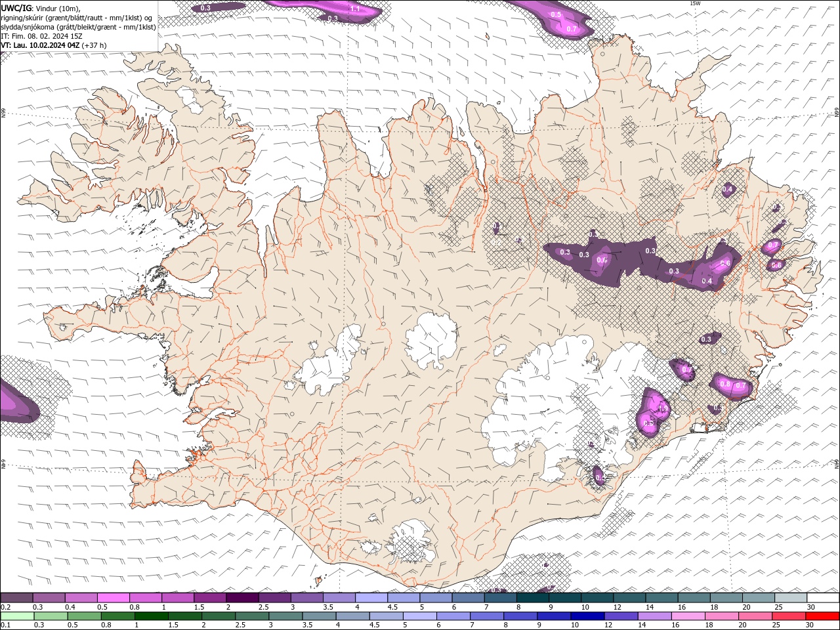Select the 0.5 green swatch, lower legend row

(x=84, y=616)
